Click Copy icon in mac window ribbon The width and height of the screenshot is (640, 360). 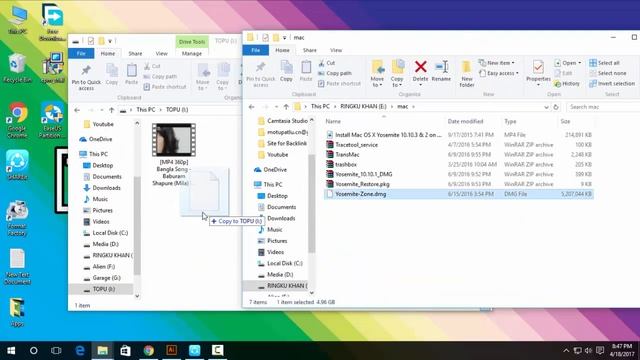pyautogui.click(x=286, y=71)
